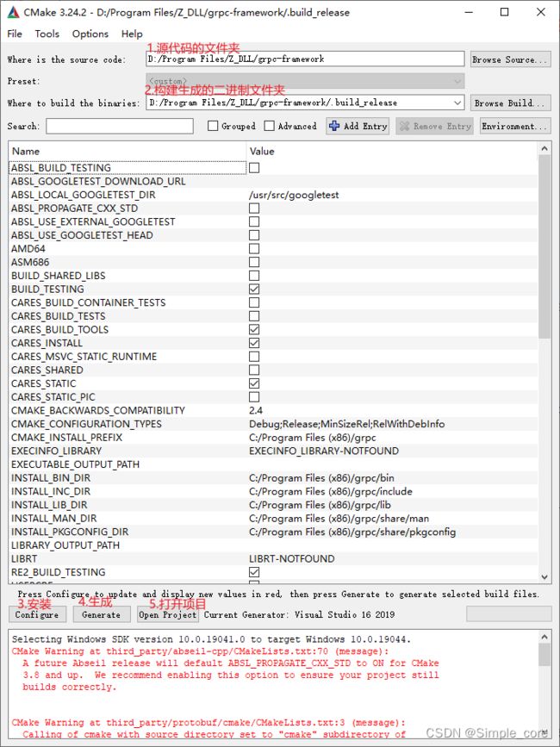
Task: Toggle CARES_BUILD_TESTS checkbox
Action: point(254,316)
